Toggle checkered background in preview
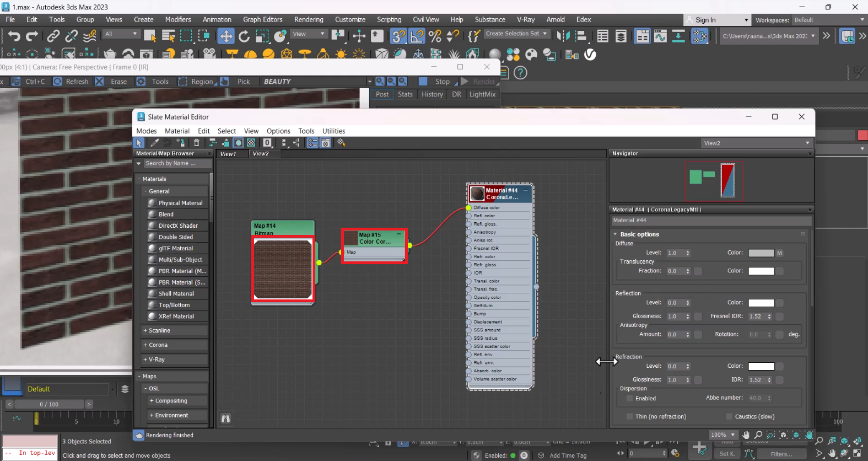The width and height of the screenshot is (868, 461). point(251,143)
